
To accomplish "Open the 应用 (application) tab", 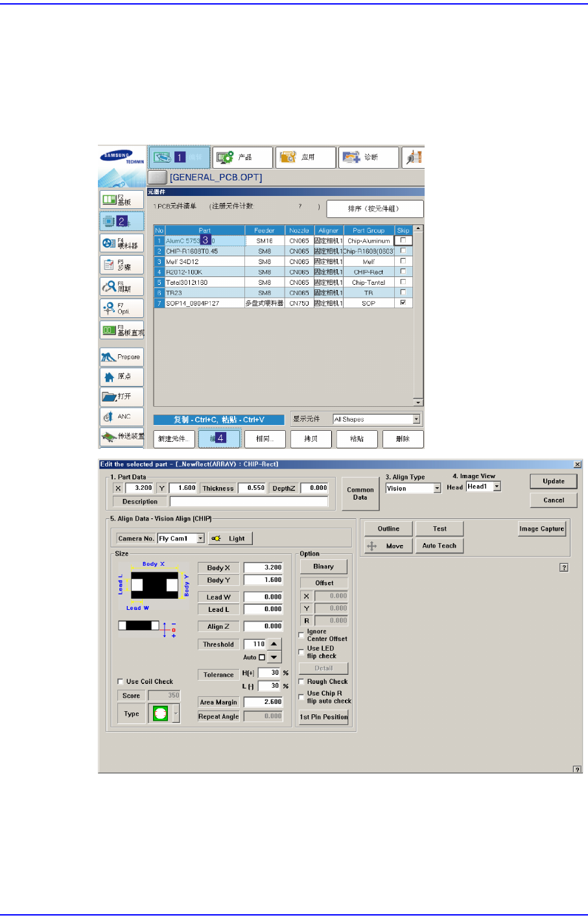I will pos(305,157).
